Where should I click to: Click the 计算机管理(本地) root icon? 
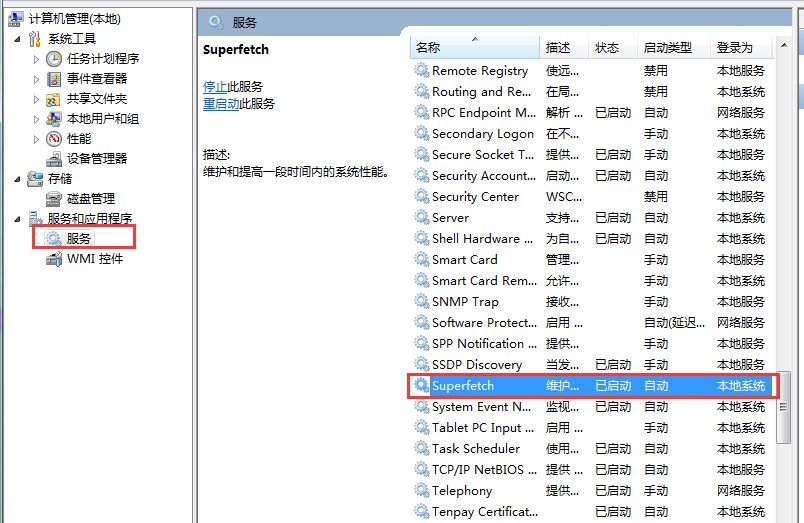15,18
